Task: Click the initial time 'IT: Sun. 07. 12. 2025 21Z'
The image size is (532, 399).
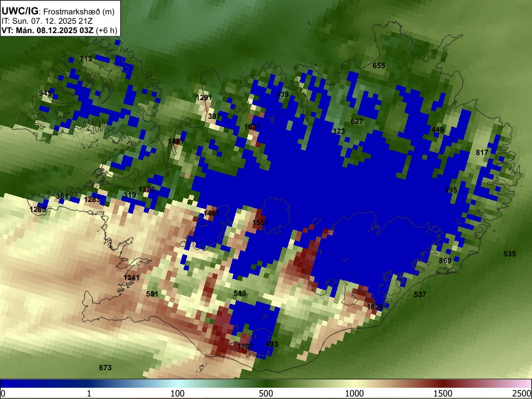Action: [x=47, y=21]
